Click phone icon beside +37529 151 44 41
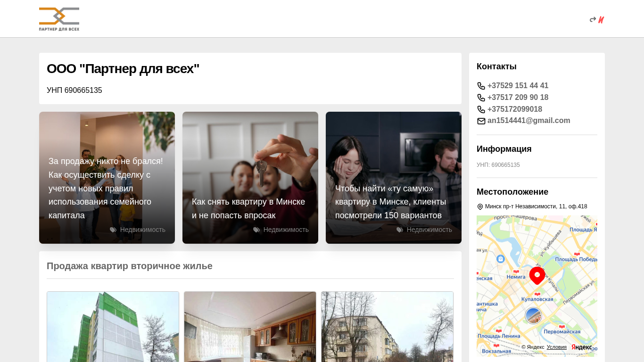This screenshot has height=362, width=644. click(481, 86)
